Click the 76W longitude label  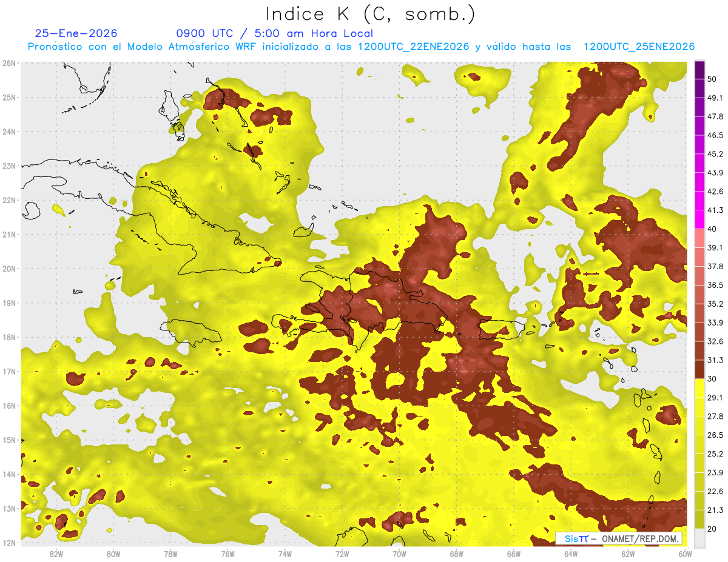[227, 554]
